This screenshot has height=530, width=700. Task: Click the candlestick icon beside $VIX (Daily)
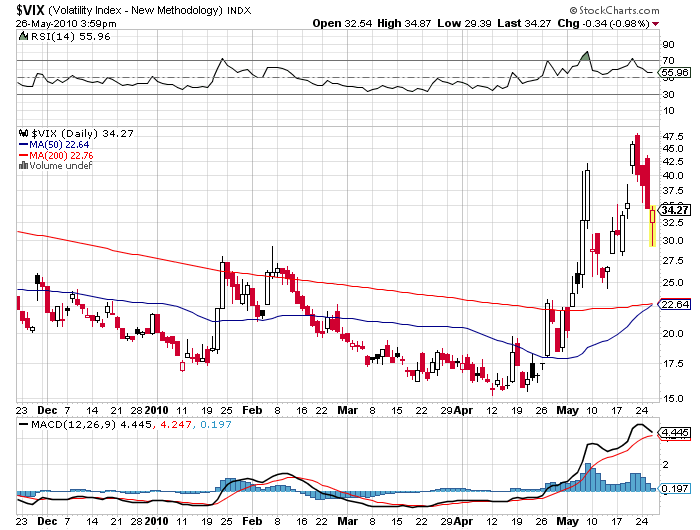23,133
